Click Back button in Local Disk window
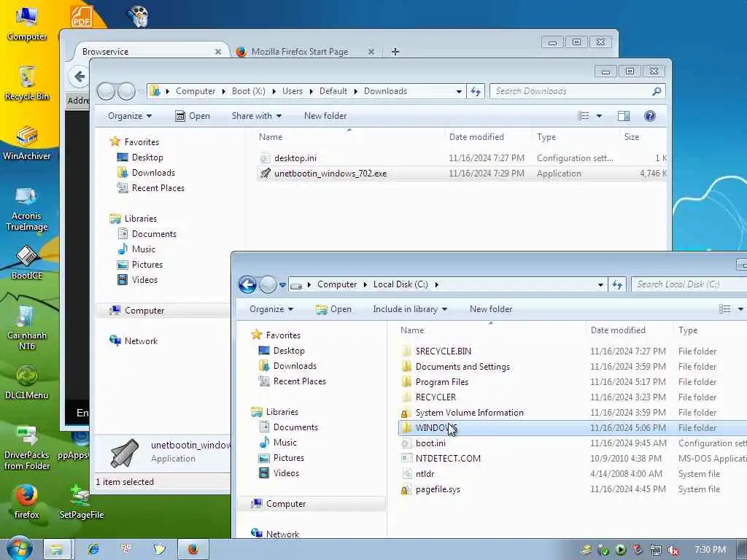This screenshot has height=560, width=747. click(x=247, y=285)
